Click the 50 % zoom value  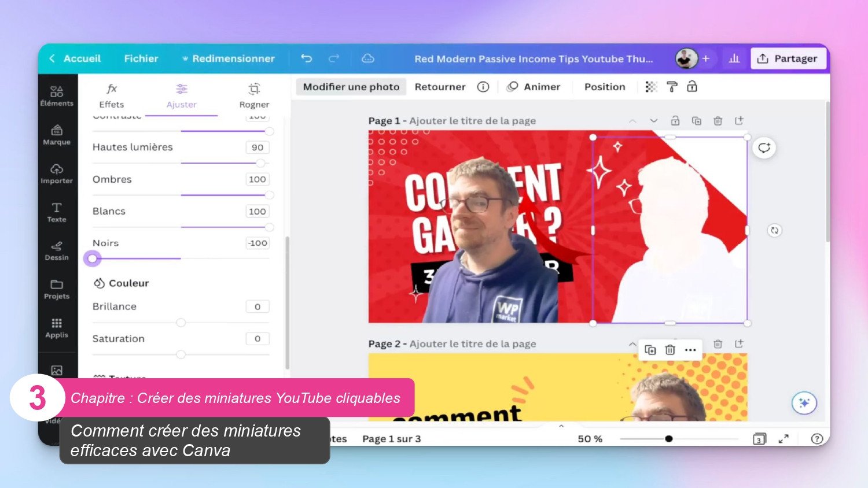[590, 439]
